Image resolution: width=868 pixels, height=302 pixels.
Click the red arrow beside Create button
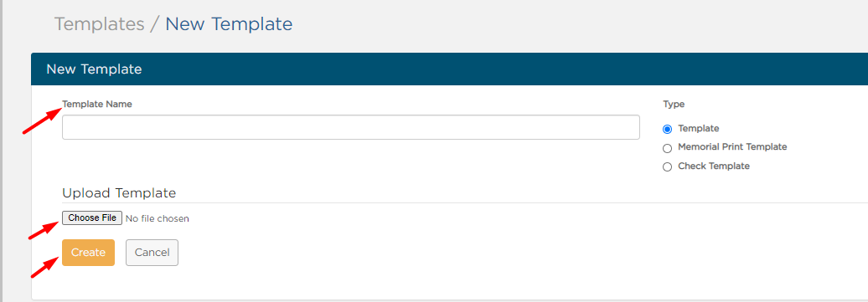(45, 267)
